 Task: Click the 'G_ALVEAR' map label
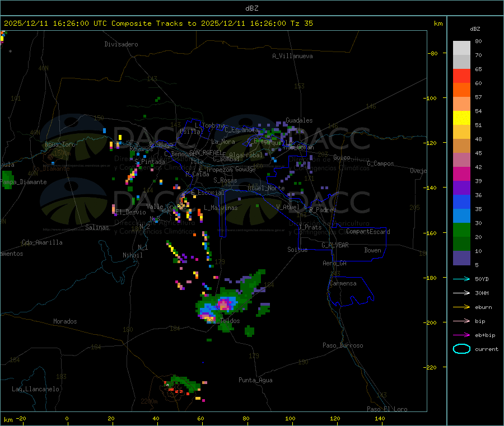(335, 245)
